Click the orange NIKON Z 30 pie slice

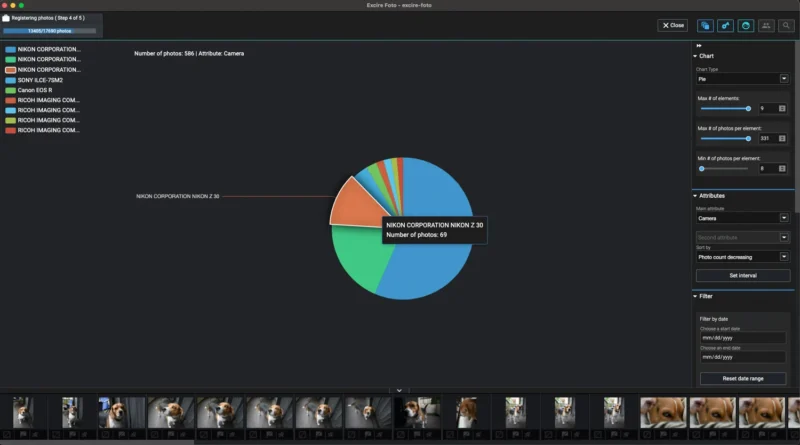tap(355, 204)
